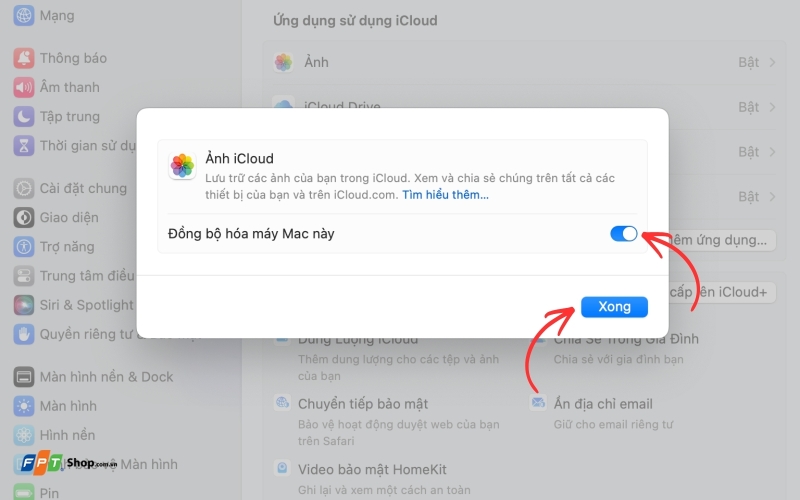
Task: Open Hình nền wallpaper icon
Action: 23,435
